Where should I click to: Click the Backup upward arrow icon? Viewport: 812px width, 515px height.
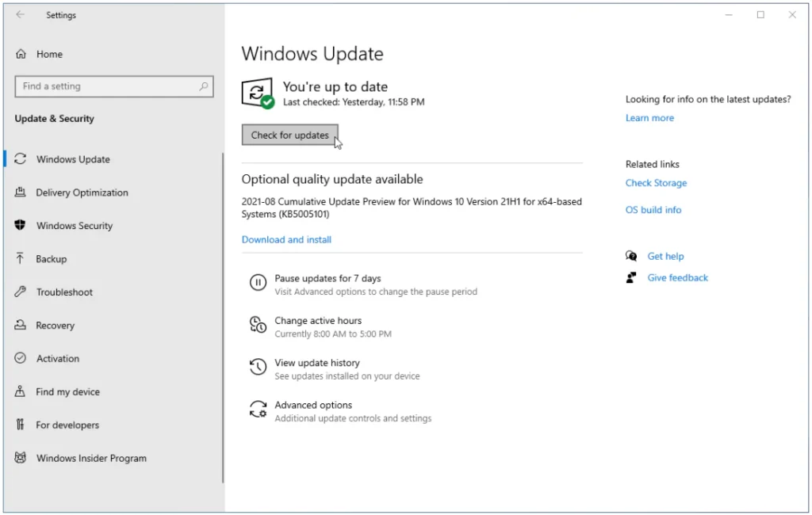[x=20, y=258]
